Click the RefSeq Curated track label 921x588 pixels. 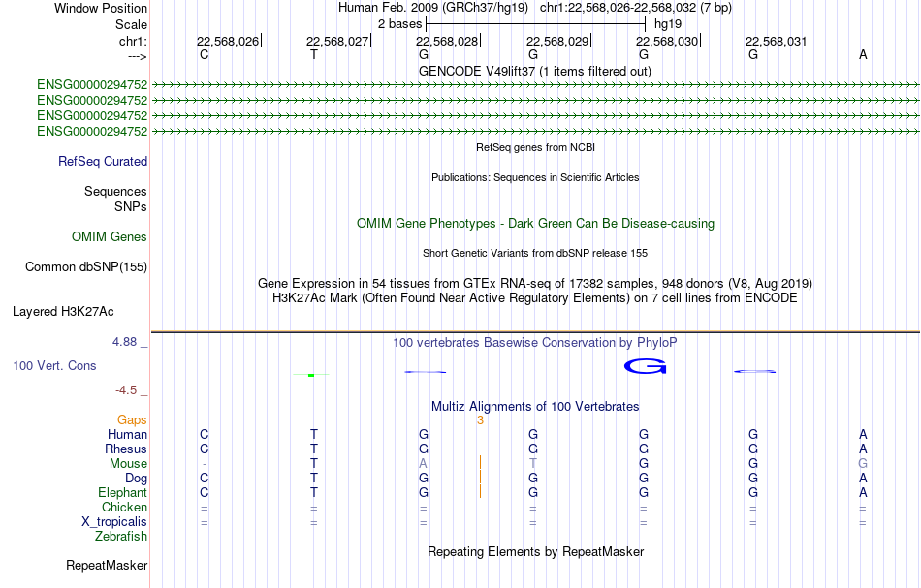coord(103,161)
